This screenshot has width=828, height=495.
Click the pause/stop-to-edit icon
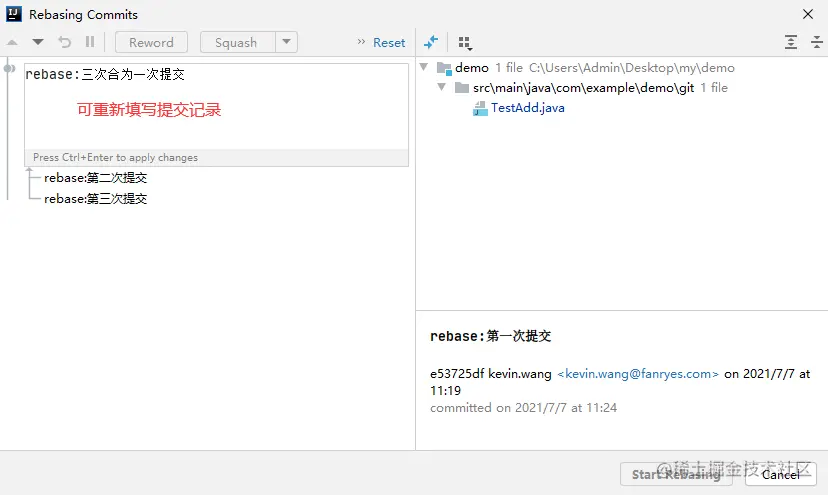pos(90,42)
